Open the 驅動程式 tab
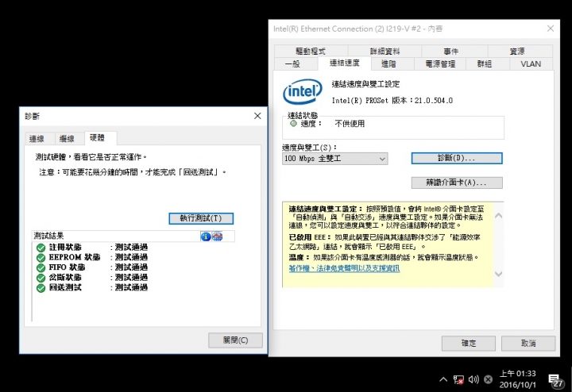Viewport: 572px width, 392px height. click(x=311, y=51)
